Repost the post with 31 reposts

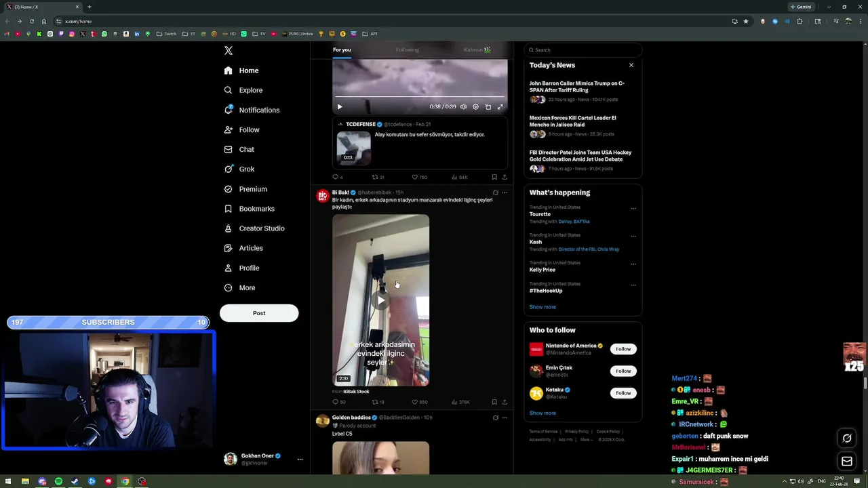[x=378, y=177]
